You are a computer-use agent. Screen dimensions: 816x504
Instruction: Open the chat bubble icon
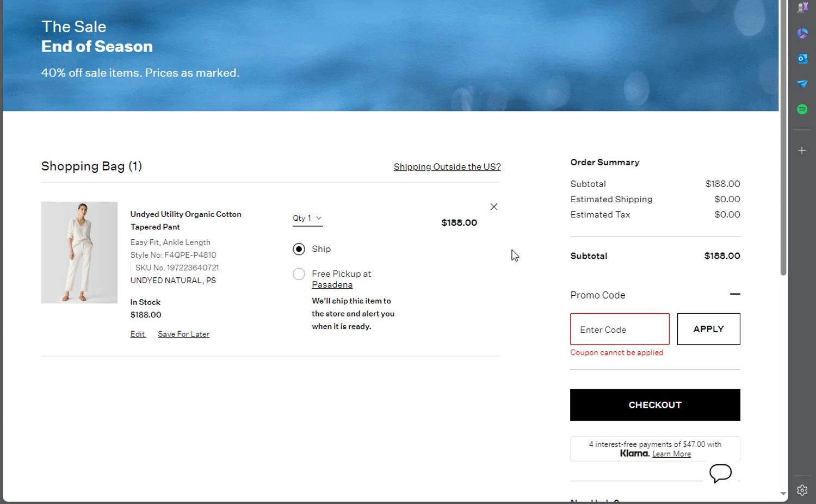pos(720,473)
